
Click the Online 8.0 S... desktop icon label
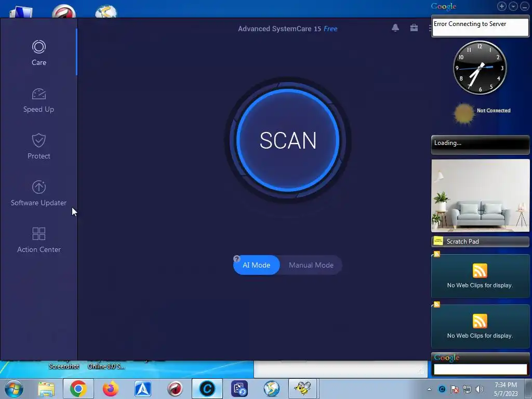pyautogui.click(x=106, y=366)
